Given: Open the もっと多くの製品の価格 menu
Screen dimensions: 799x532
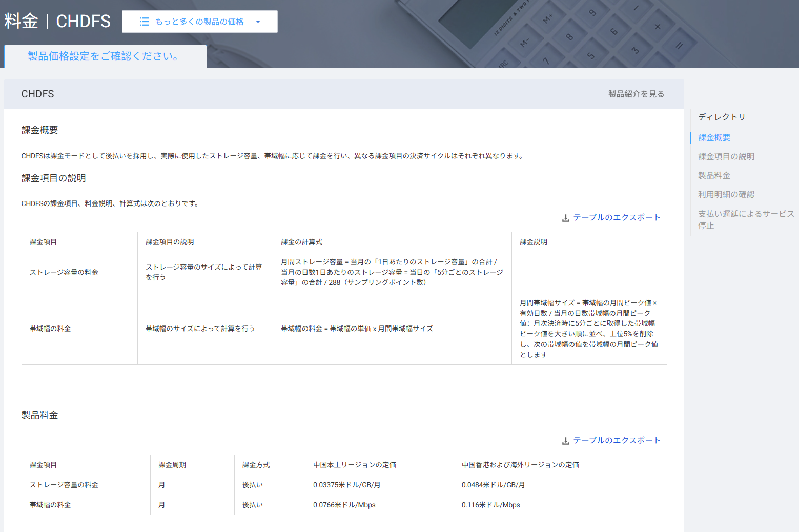Looking at the screenshot, I should (x=199, y=22).
